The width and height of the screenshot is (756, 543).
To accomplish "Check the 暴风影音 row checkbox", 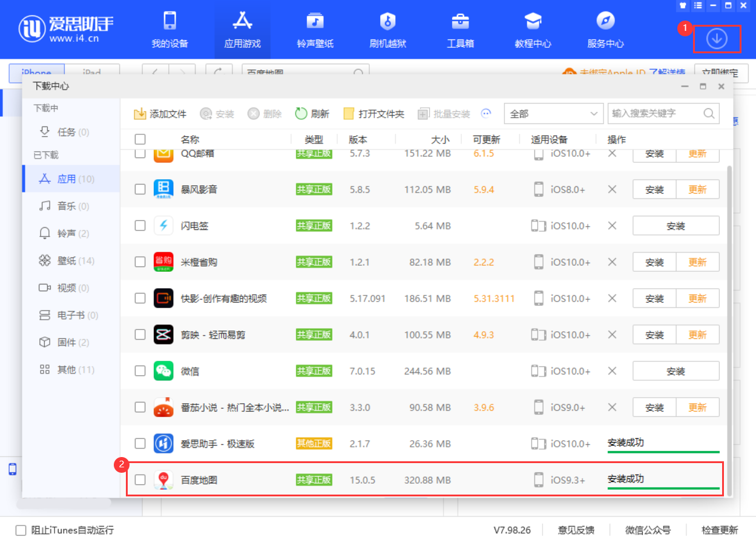I will pyautogui.click(x=140, y=189).
